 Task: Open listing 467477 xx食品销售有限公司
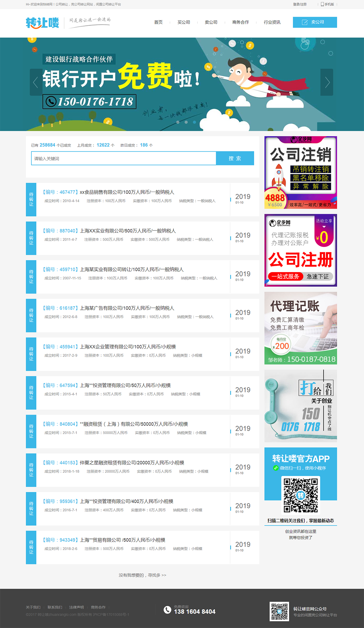(x=127, y=192)
